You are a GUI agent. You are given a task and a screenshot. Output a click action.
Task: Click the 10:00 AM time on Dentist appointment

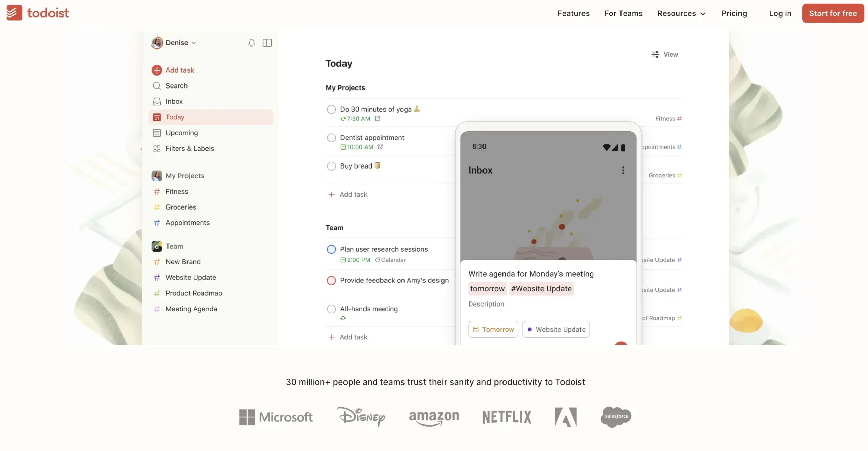[x=360, y=147]
